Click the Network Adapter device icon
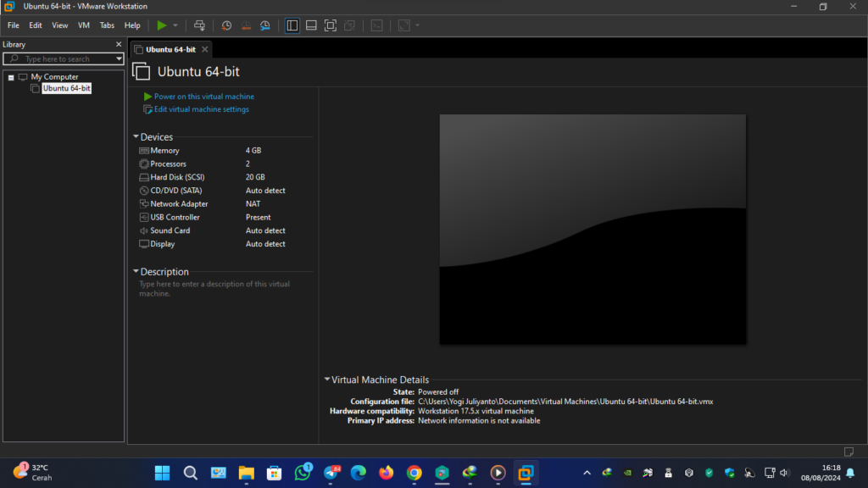The image size is (868, 488). coord(142,203)
